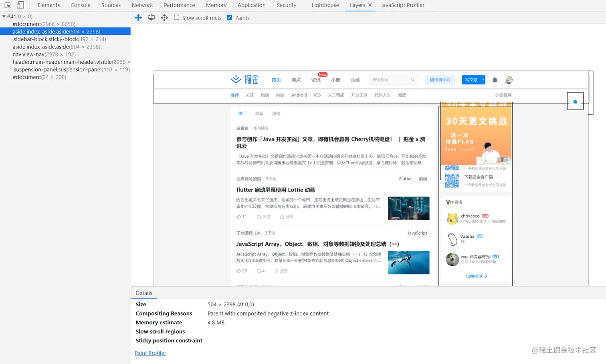The height and width of the screenshot is (364, 606).
Task: Click the share icon under JavaScript Array article
Action: pos(277,271)
